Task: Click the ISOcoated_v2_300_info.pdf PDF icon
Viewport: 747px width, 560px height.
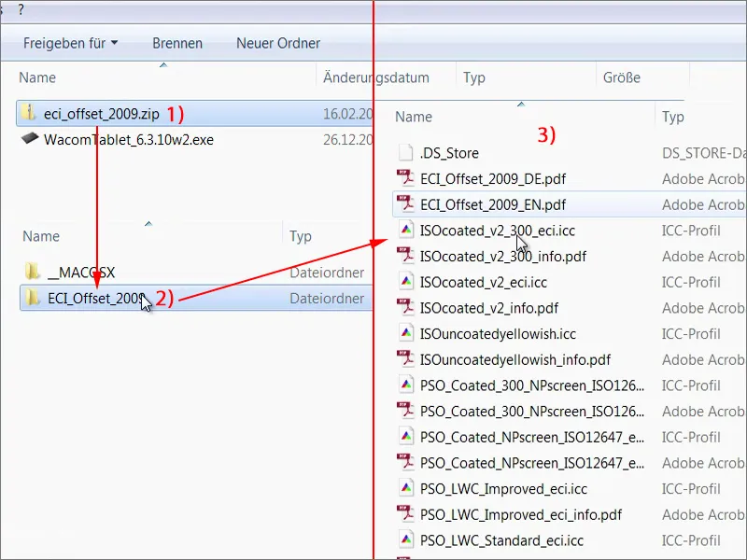Action: (405, 256)
